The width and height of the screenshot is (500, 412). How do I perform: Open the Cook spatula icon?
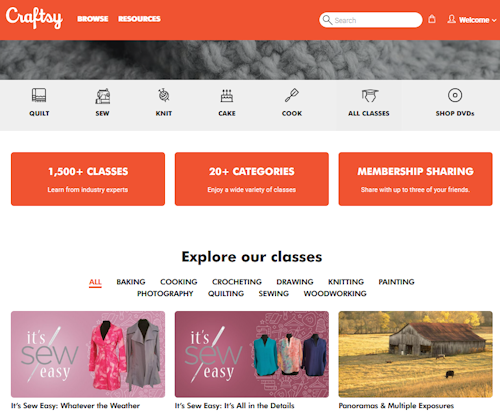(x=292, y=95)
